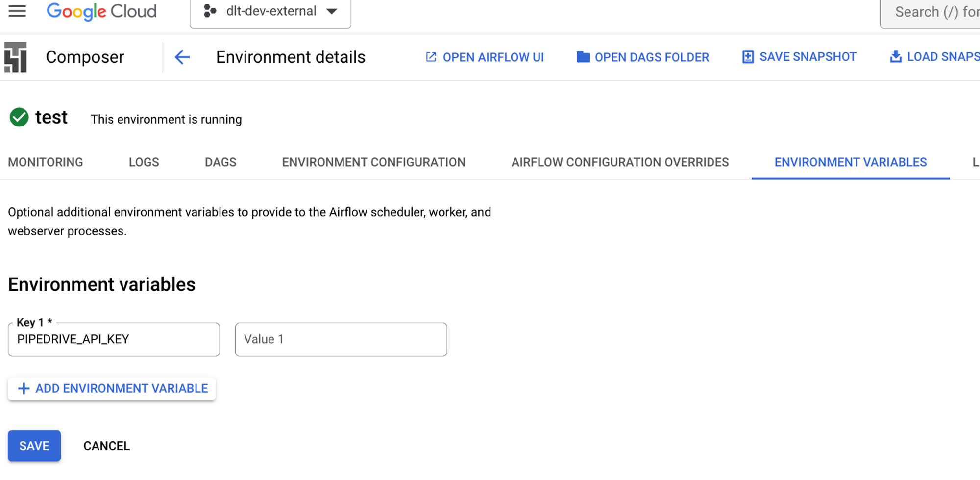
Task: Click the green running status checkmark
Action: click(x=19, y=117)
